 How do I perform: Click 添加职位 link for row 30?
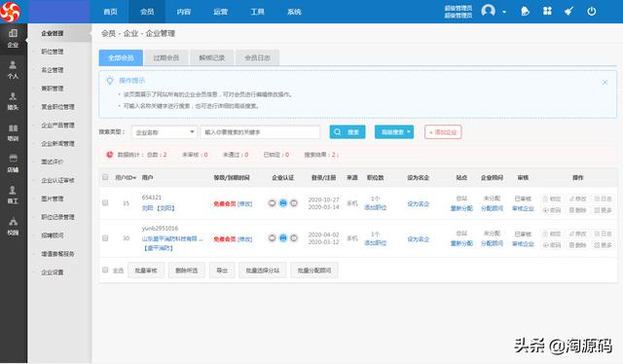pyautogui.click(x=376, y=242)
